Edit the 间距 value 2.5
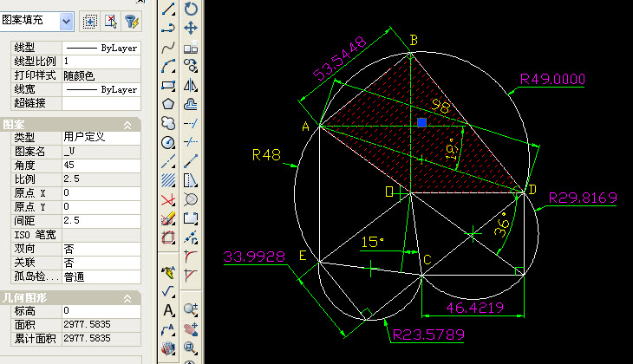633x364 pixels. pyautogui.click(x=101, y=220)
